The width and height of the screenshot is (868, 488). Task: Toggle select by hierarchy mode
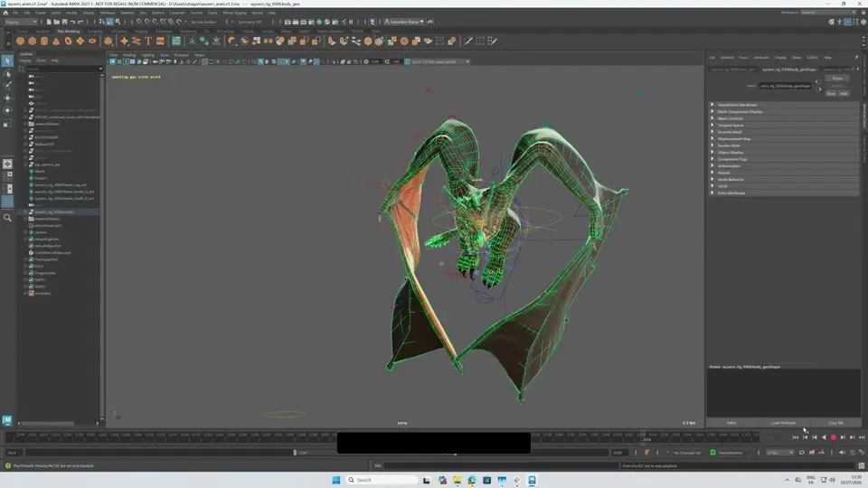pyautogui.click(x=102, y=22)
